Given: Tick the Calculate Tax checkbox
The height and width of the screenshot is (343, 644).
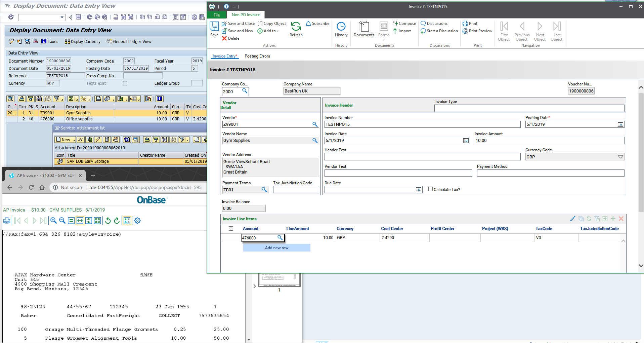Looking at the screenshot, I should (x=430, y=189).
